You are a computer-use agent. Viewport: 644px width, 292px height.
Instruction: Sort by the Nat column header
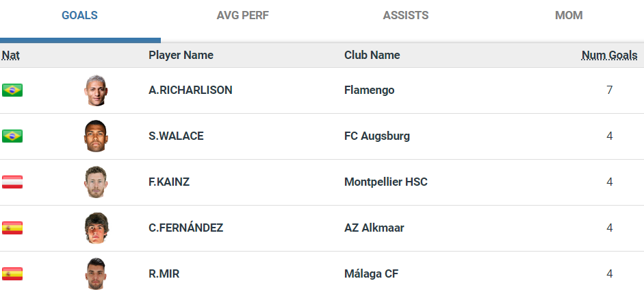pyautogui.click(x=10, y=55)
